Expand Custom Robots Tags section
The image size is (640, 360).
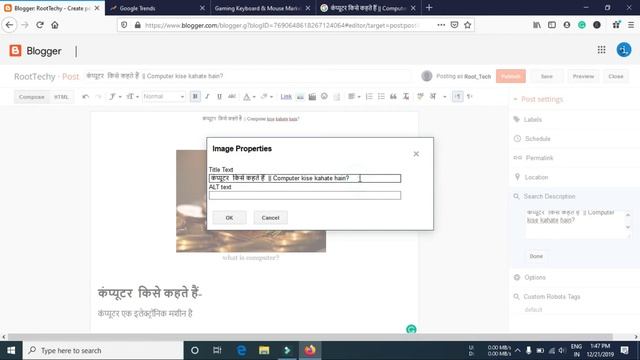(547, 297)
